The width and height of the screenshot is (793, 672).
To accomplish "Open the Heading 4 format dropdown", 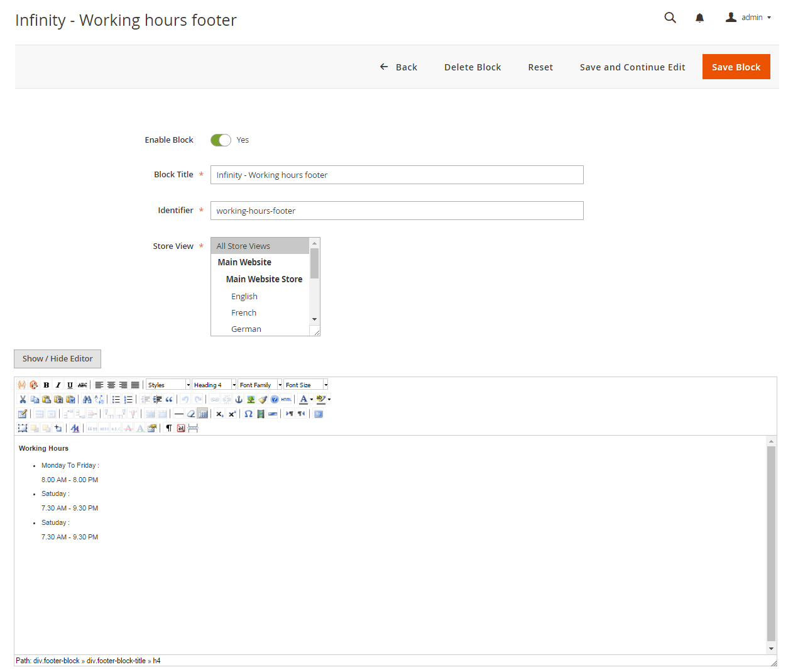I will [x=214, y=385].
